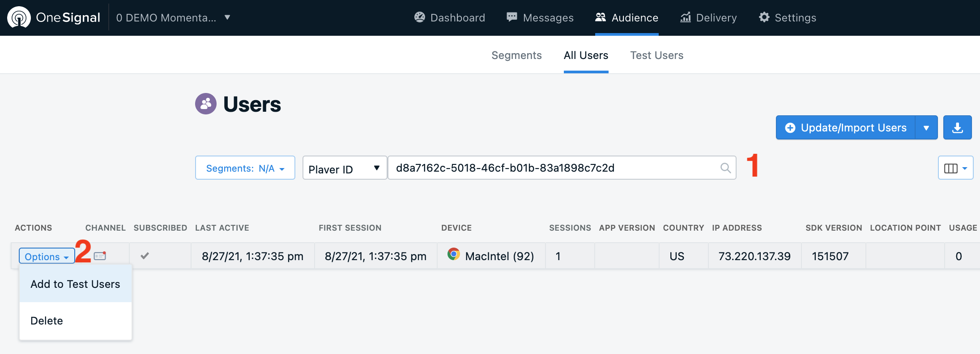This screenshot has height=354, width=980.
Task: Switch to Segments tab
Action: pos(516,55)
